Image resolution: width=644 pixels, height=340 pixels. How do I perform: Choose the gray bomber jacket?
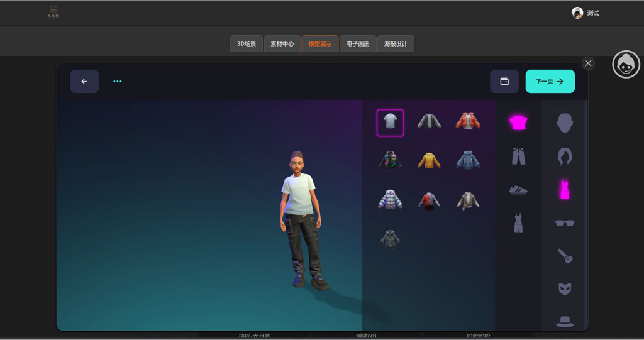tap(429, 121)
